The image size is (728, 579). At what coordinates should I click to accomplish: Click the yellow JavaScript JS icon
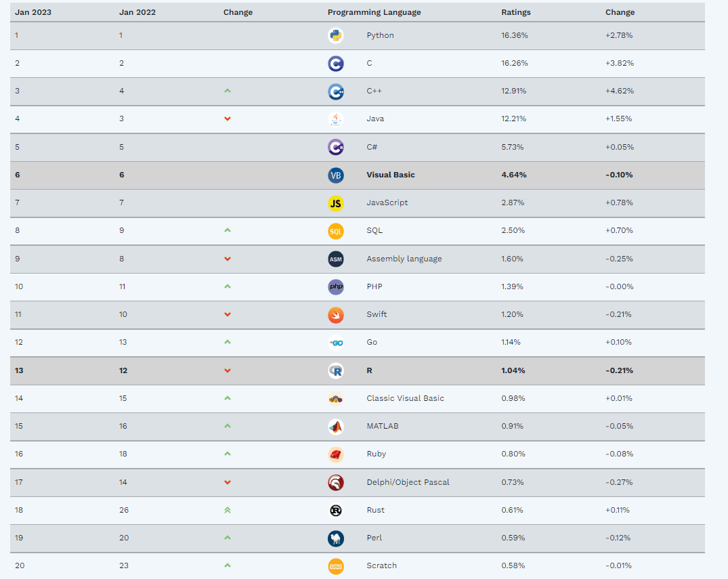point(336,203)
